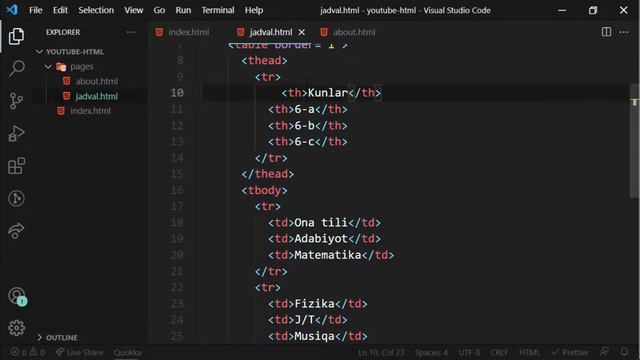Change encoding via UTF-8
This screenshot has width=640, height=360.
click(x=469, y=352)
